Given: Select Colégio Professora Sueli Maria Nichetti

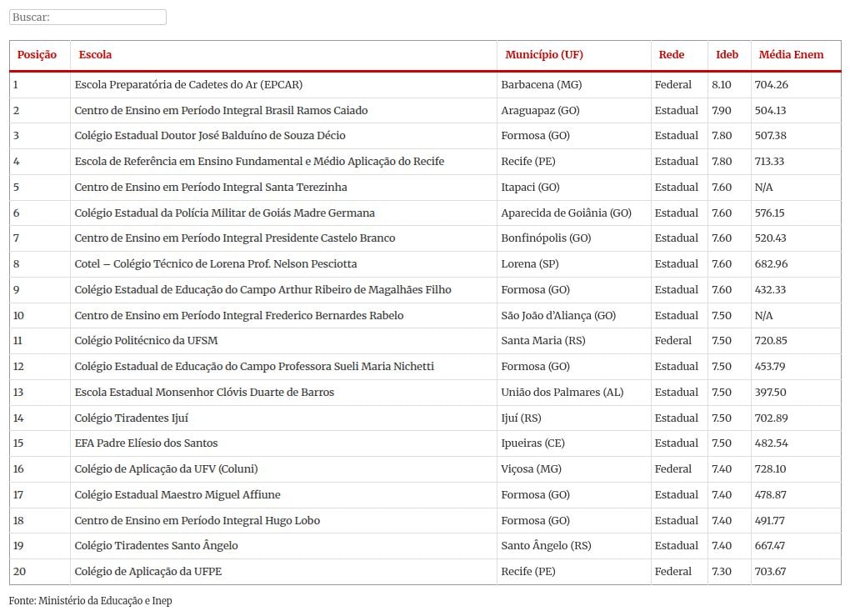Looking at the screenshot, I should 254,367.
